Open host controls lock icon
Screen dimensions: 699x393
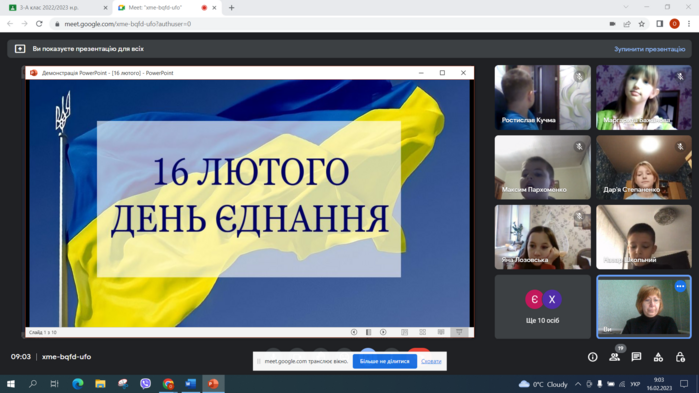pos(680,357)
